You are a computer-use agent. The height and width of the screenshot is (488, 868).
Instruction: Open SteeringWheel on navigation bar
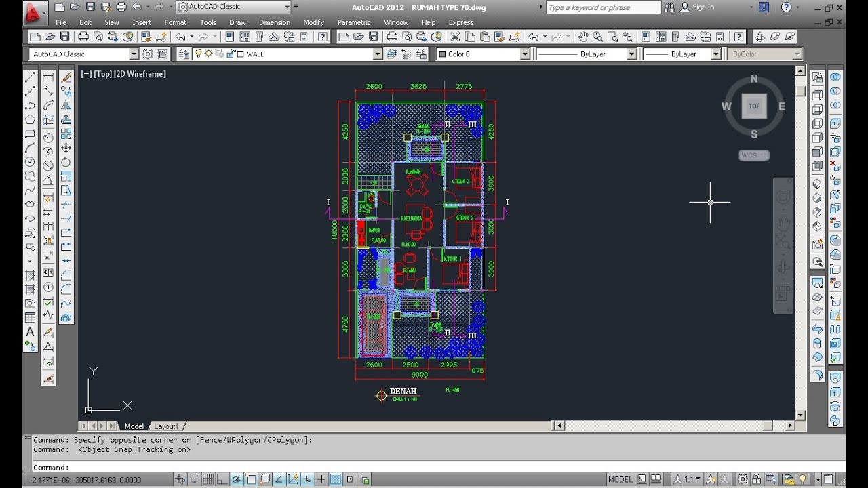(783, 197)
